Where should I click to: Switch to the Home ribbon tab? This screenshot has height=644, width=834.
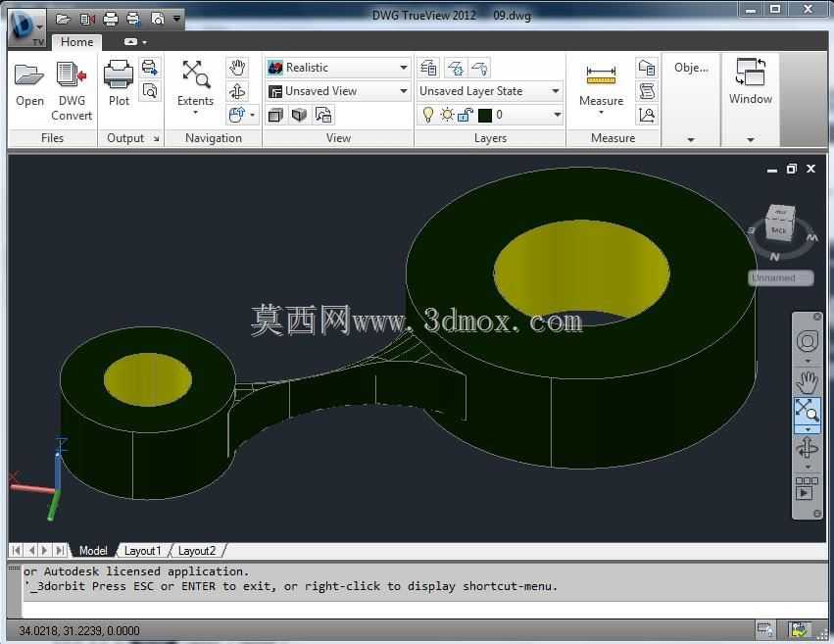pos(76,41)
